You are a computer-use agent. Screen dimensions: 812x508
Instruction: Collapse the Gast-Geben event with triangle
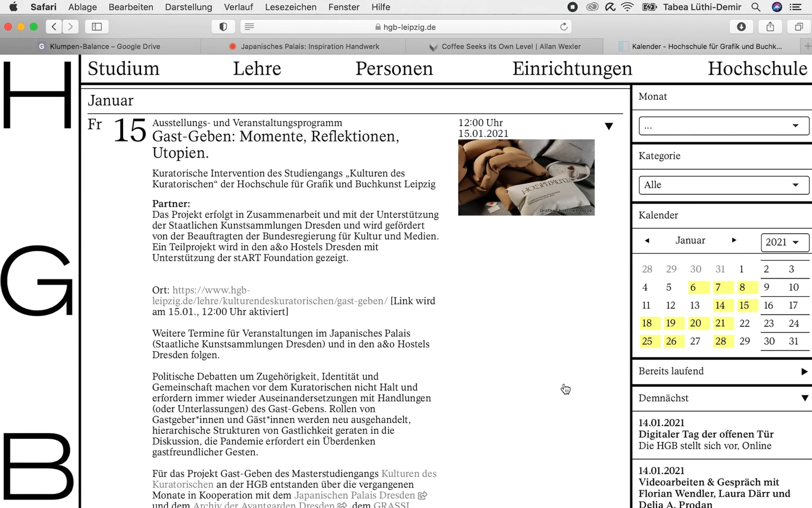609,126
